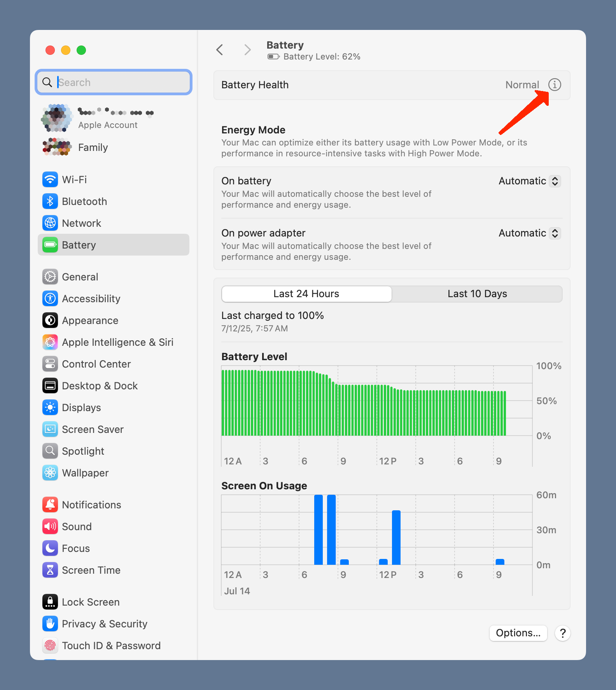Go back with the left chevron
This screenshot has height=690, width=616.
[x=220, y=50]
